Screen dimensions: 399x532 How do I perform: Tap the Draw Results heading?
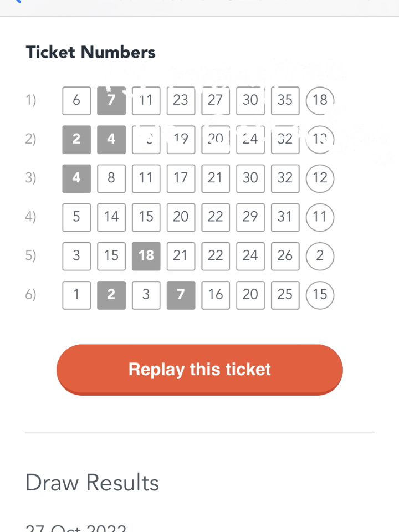pos(93,483)
